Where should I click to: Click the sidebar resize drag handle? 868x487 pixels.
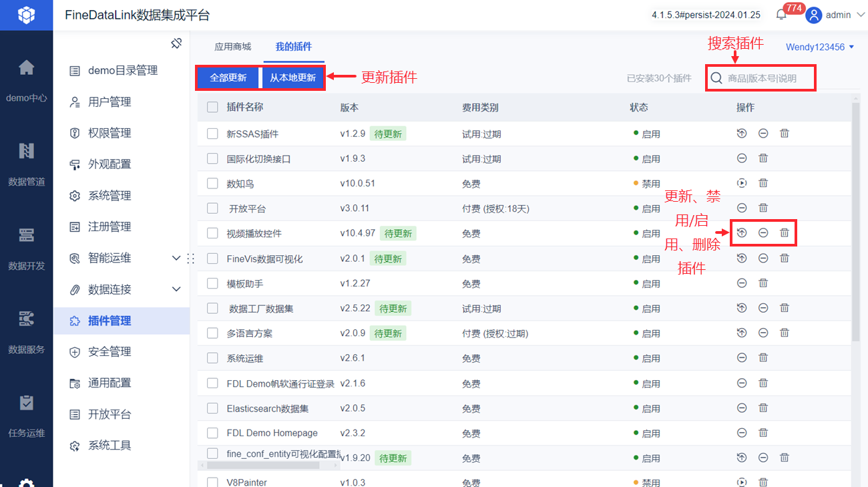coord(191,259)
